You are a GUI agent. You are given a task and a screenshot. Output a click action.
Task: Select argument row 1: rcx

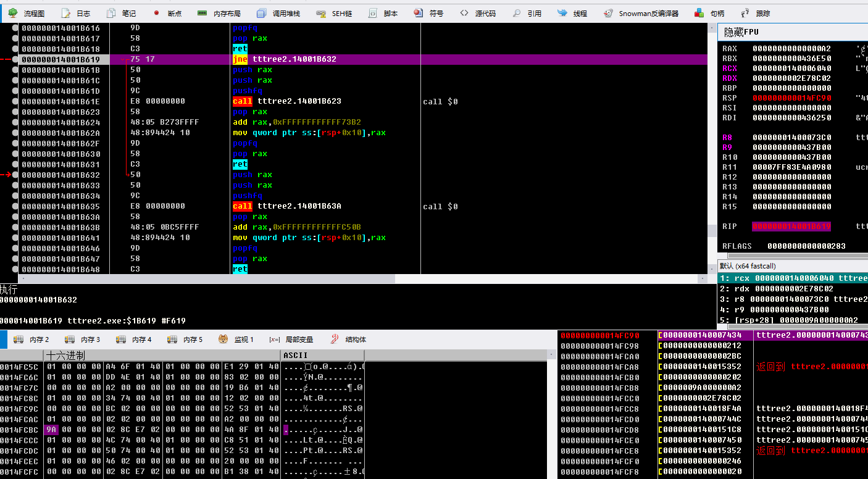click(793, 278)
